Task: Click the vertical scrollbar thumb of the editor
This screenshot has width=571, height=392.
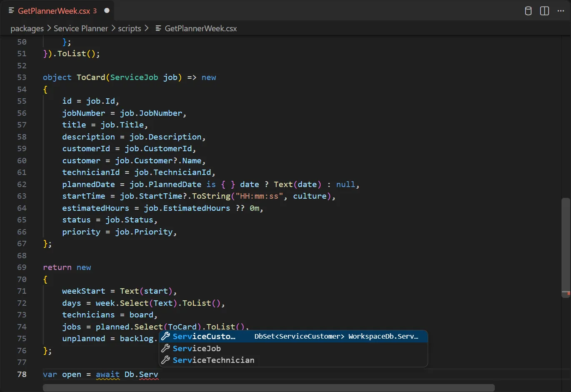Action: pyautogui.click(x=566, y=248)
